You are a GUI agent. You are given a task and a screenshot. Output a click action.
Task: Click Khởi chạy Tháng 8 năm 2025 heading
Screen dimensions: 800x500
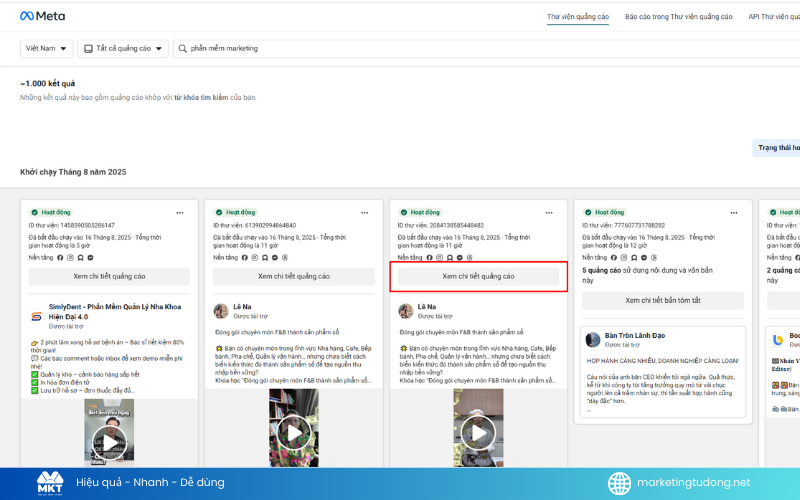pos(73,172)
